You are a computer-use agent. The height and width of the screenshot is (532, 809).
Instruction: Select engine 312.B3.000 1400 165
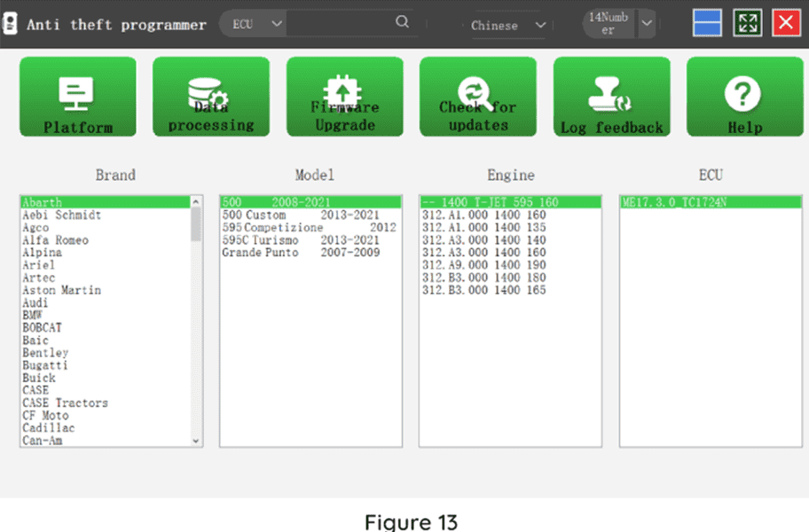click(x=510, y=290)
